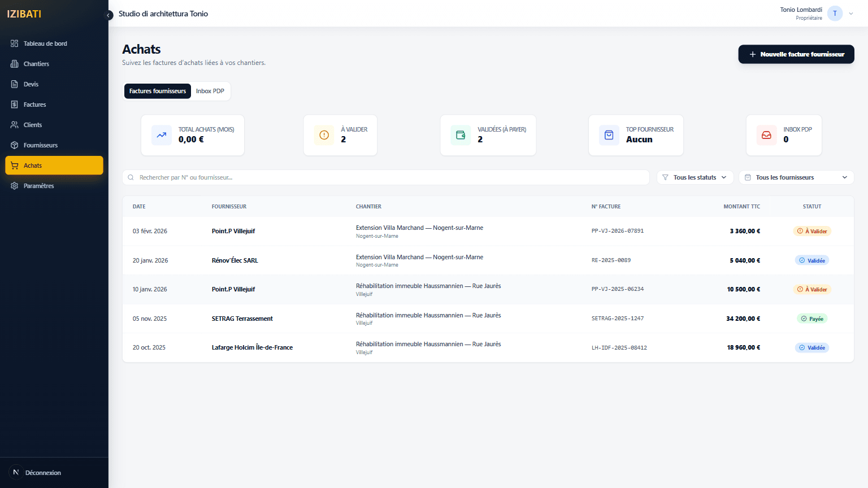Open the Tous les fournisseurs dropdown
This screenshot has height=488, width=868.
click(796, 177)
